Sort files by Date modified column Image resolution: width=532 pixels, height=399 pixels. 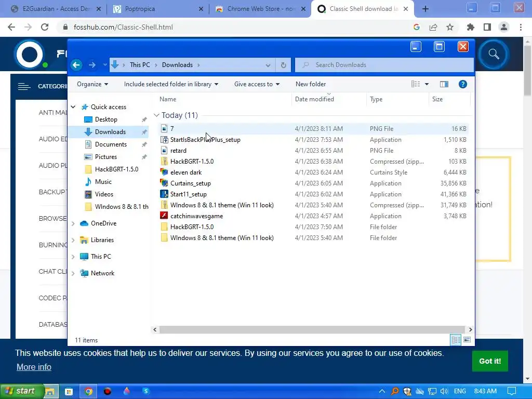(314, 99)
